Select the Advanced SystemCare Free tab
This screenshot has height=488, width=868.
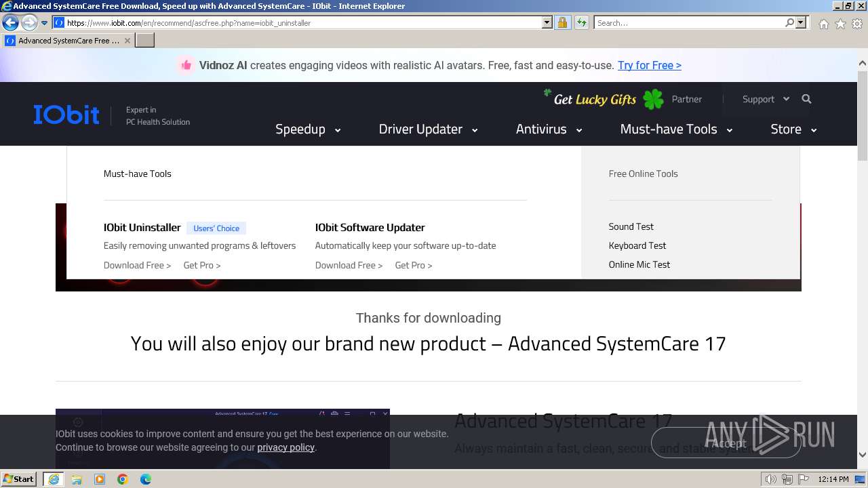tap(68, 41)
